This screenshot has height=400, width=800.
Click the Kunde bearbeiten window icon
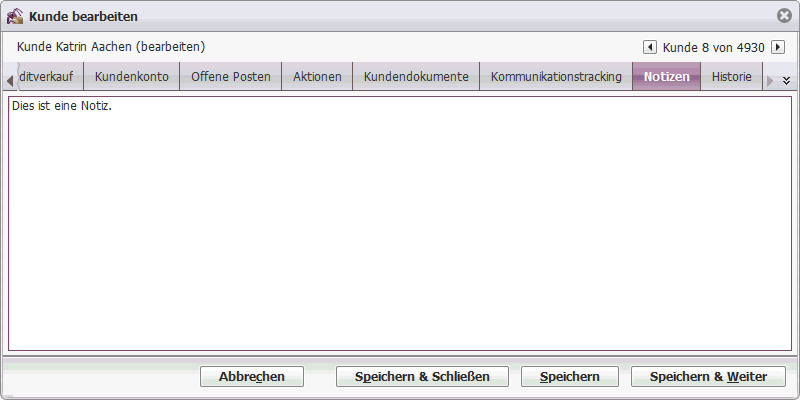[x=15, y=16]
